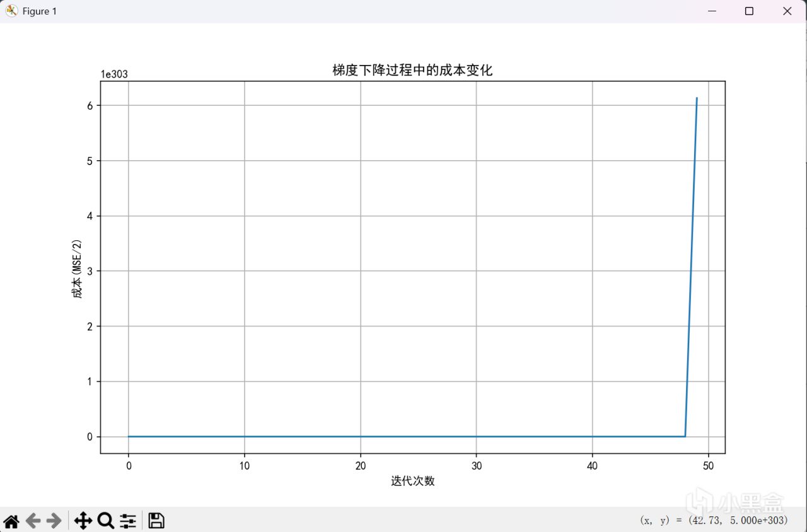
Task: Click the cursor coordinates readout in status bar
Action: point(714,521)
